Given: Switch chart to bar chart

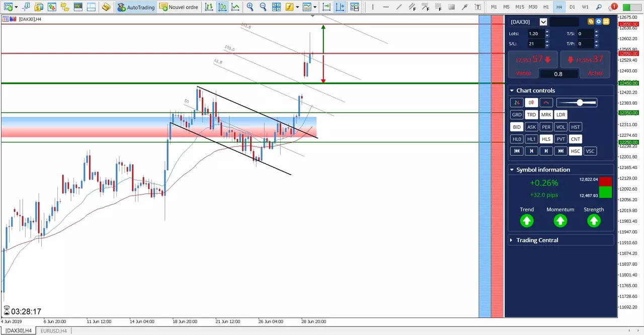Looking at the screenshot, I should tap(209, 7).
